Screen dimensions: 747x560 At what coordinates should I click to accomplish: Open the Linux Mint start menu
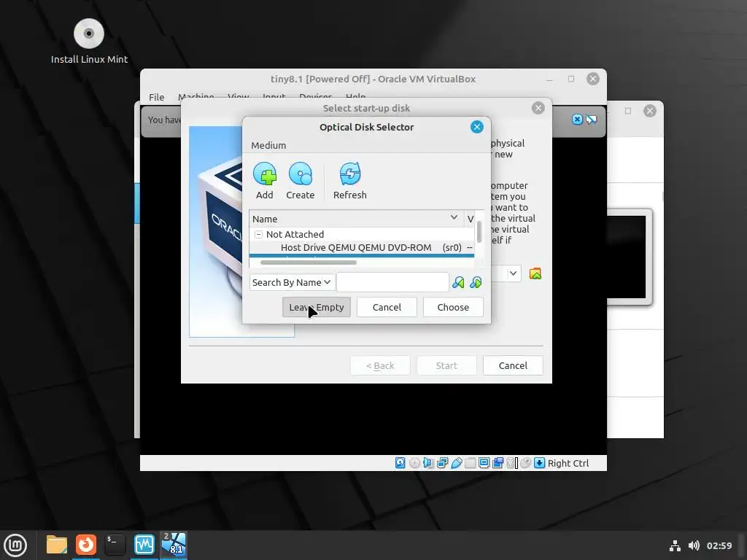[15, 545]
